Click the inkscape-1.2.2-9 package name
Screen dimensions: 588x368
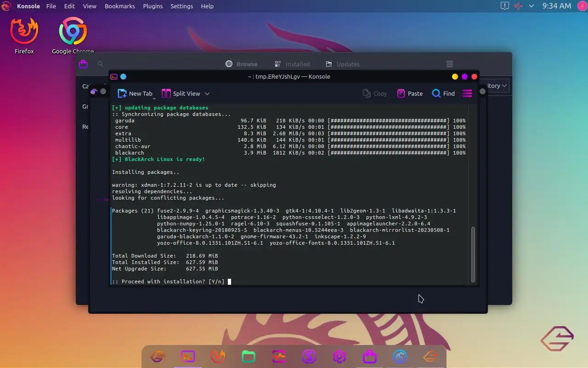point(340,236)
